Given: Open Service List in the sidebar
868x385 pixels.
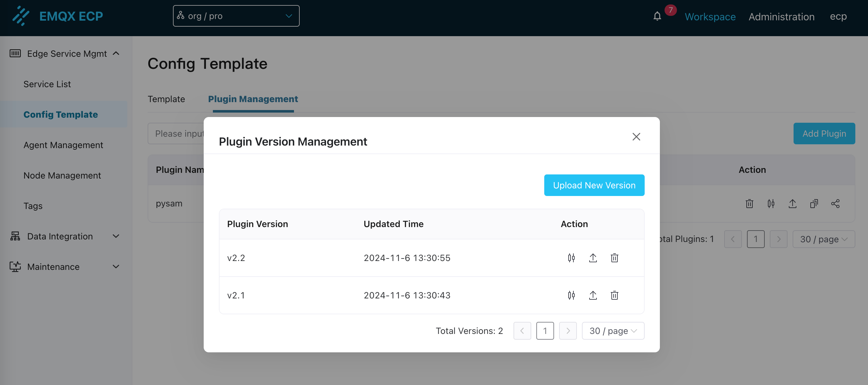Looking at the screenshot, I should point(47,84).
